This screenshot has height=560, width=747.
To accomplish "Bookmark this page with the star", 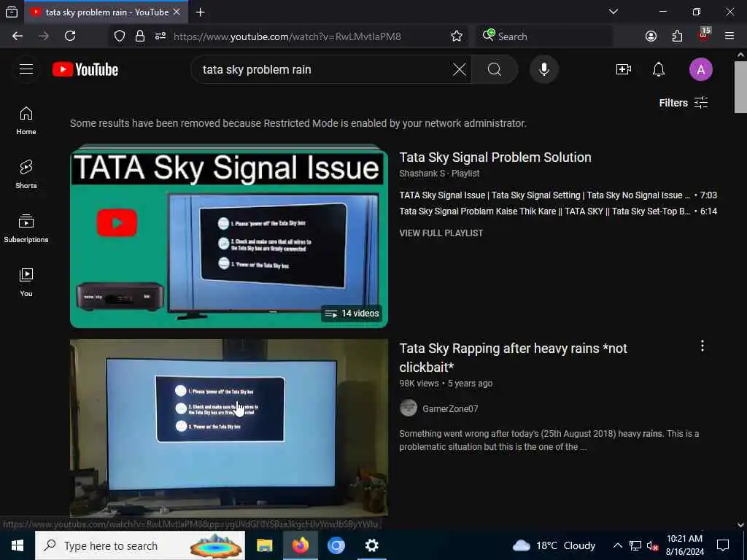I will click(x=457, y=36).
